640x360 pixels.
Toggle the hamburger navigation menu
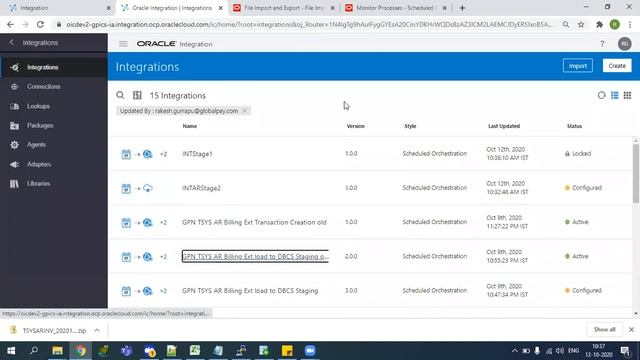tap(123, 44)
